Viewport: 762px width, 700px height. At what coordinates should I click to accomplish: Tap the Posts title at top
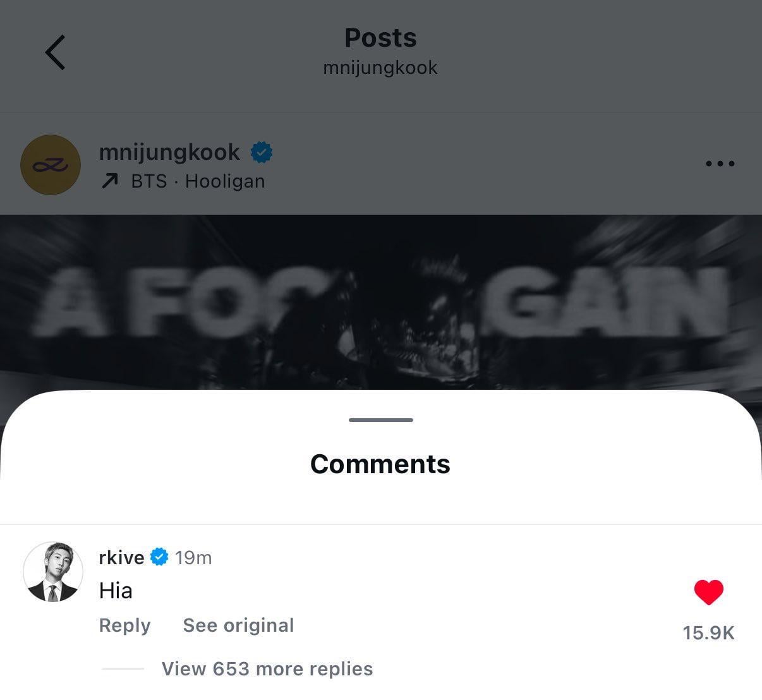click(380, 38)
